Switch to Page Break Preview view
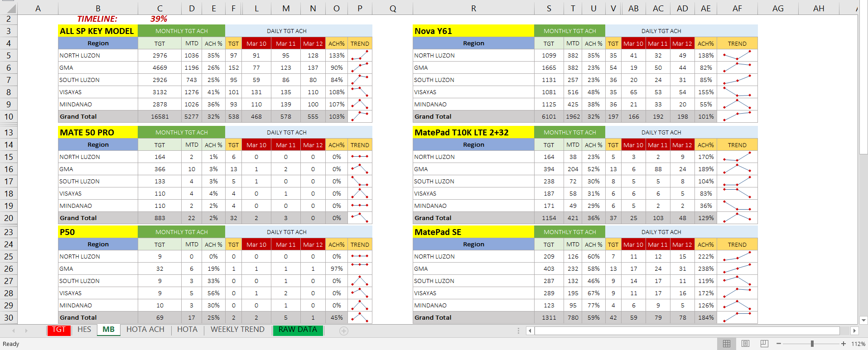The image size is (868, 350). (x=764, y=344)
